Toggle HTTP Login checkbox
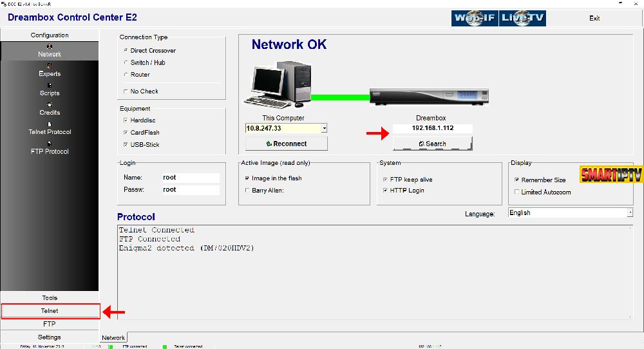 click(385, 191)
